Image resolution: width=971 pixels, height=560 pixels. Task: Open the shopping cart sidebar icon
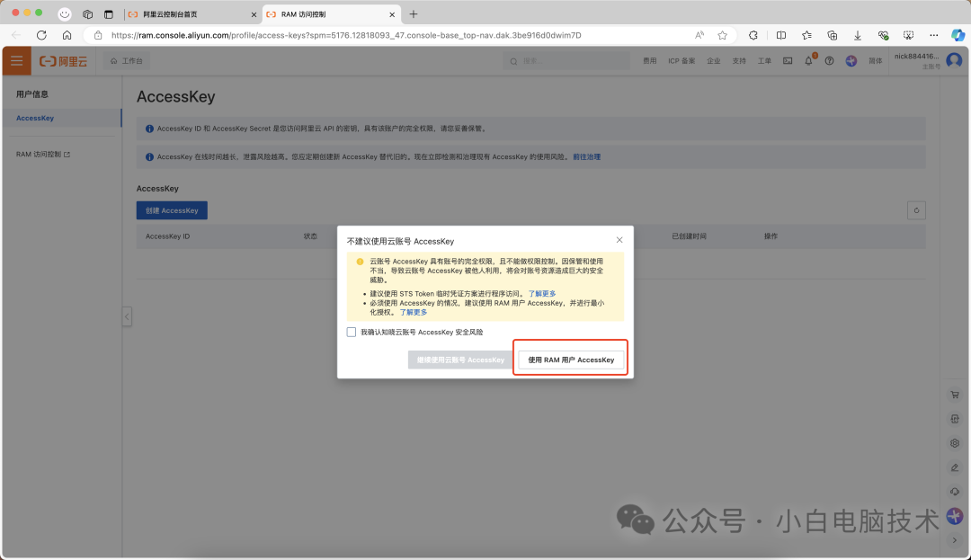955,395
